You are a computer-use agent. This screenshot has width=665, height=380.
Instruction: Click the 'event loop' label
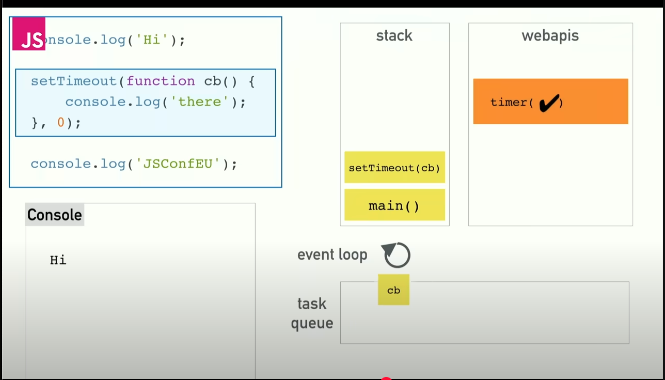click(332, 255)
